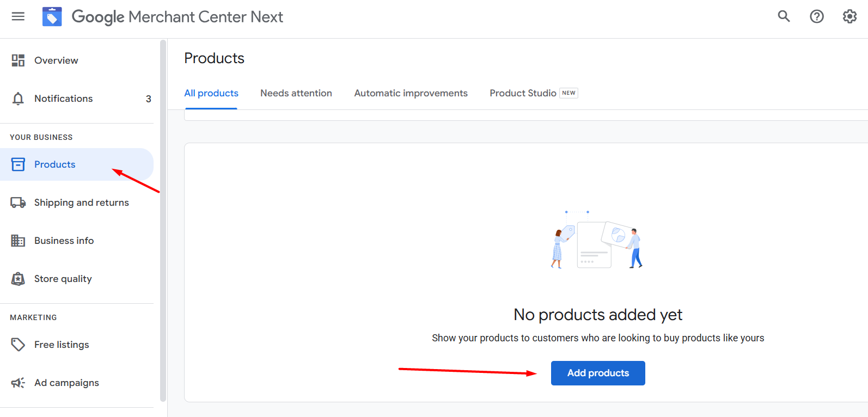
Task: Open the hamburger main menu
Action: (18, 16)
